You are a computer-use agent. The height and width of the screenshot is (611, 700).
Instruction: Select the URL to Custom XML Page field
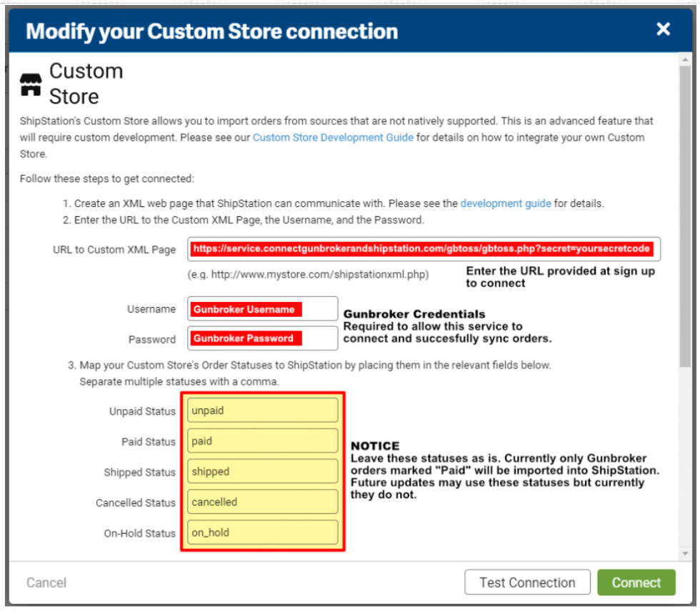tap(425, 250)
